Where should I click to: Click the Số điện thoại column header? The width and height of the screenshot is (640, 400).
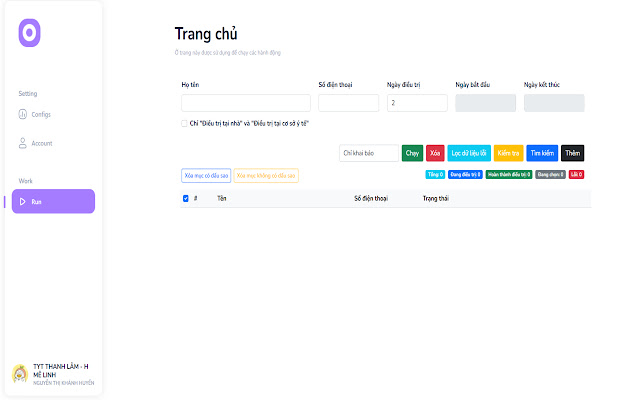click(x=371, y=198)
